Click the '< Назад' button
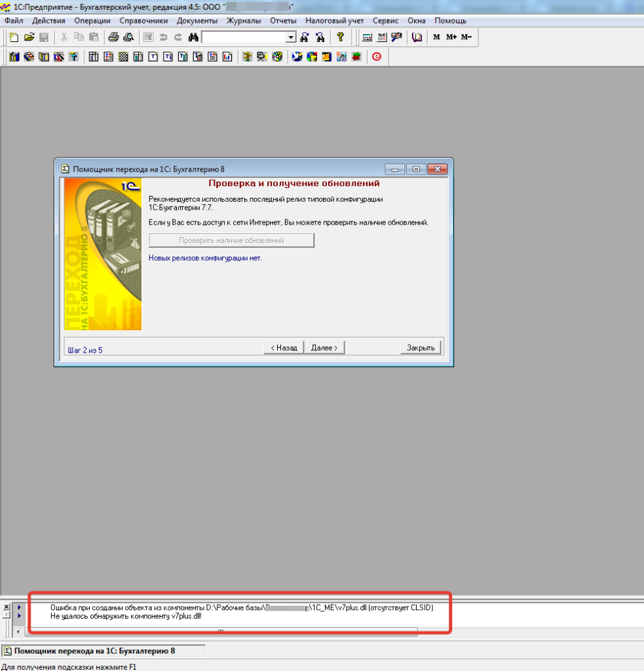 [284, 348]
